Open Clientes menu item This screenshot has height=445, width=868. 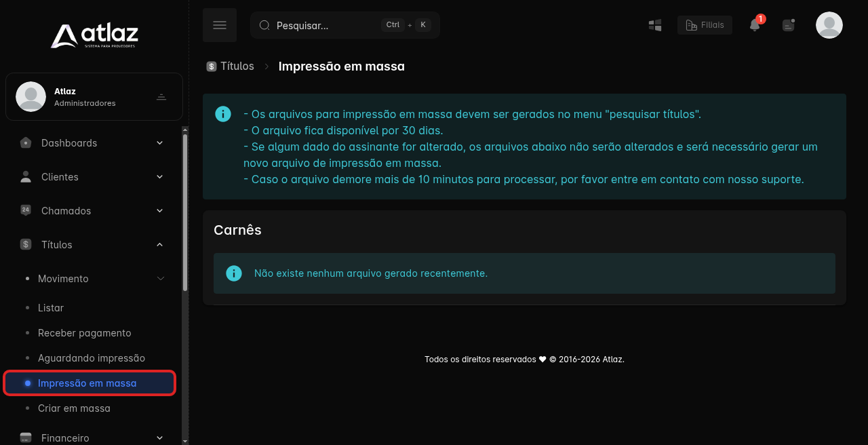coord(94,176)
